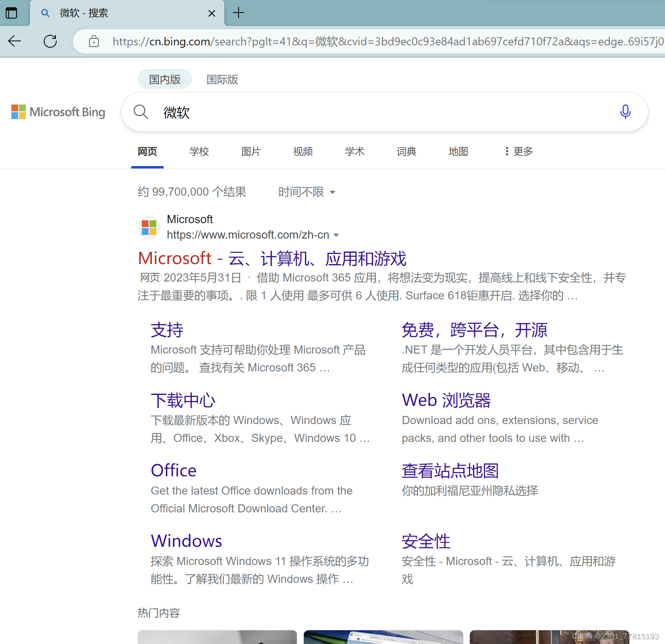Image resolution: width=665 pixels, height=644 pixels.
Task: Switch to 国际版 search mode
Action: tap(222, 79)
